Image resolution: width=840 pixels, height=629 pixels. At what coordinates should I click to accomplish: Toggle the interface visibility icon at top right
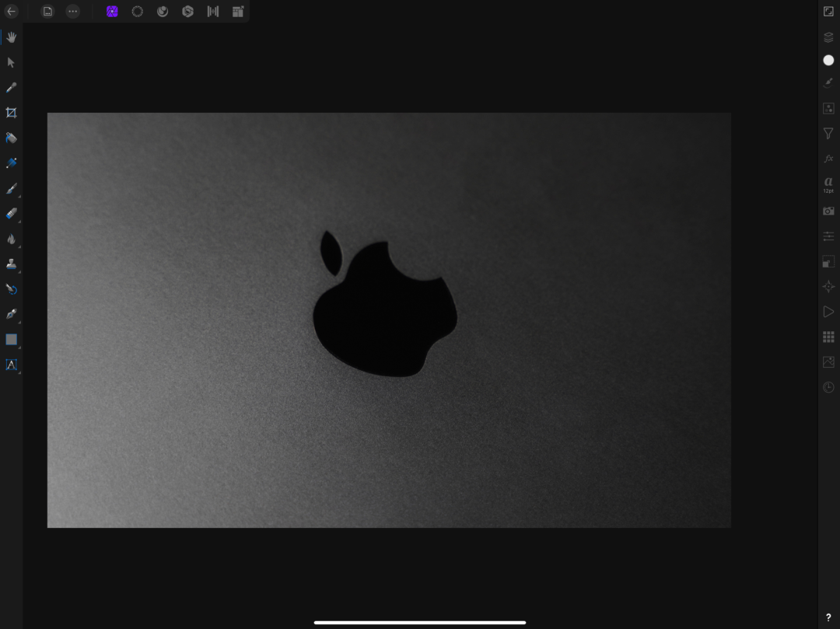828,11
